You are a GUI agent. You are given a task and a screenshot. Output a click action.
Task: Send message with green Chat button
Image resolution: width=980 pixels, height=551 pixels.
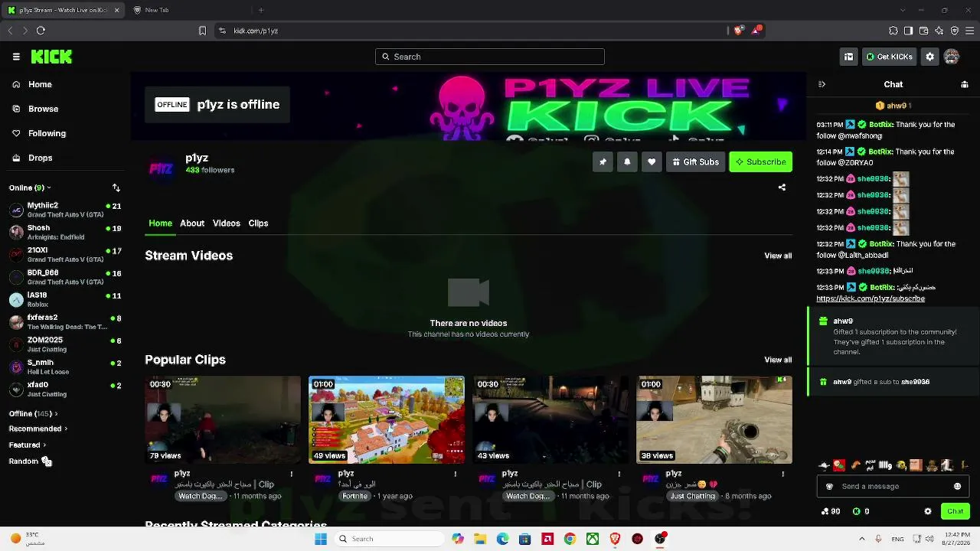click(955, 511)
